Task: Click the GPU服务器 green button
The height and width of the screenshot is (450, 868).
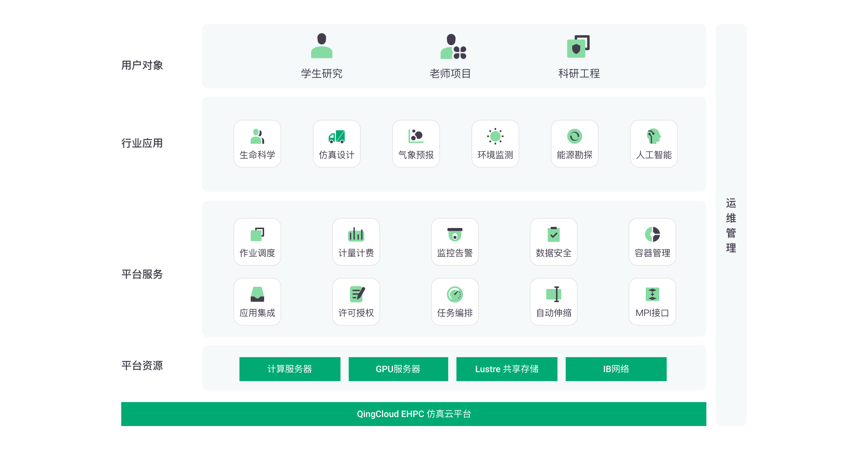Action: [398, 369]
